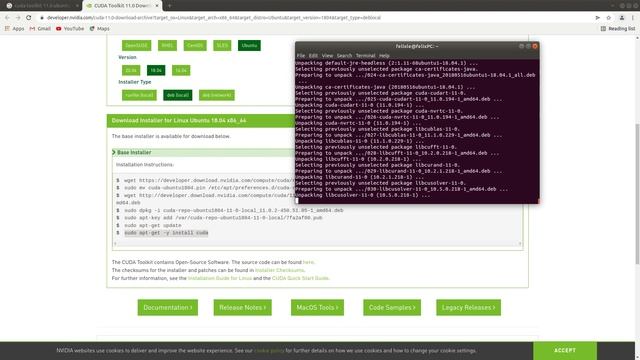Image resolution: width=640 pixels, height=360 pixels.
Task: Choose Ubuntu version 20.04
Action: [x=131, y=70]
